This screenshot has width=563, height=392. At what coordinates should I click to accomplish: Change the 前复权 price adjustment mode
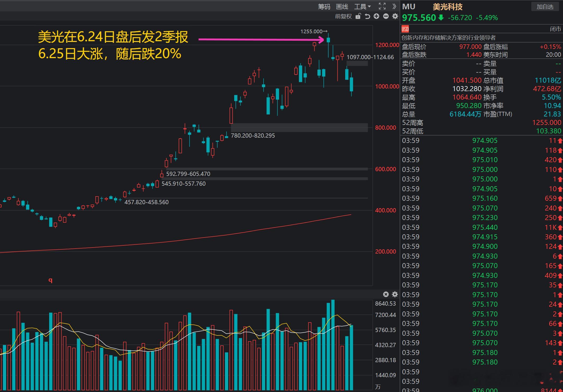click(x=343, y=16)
